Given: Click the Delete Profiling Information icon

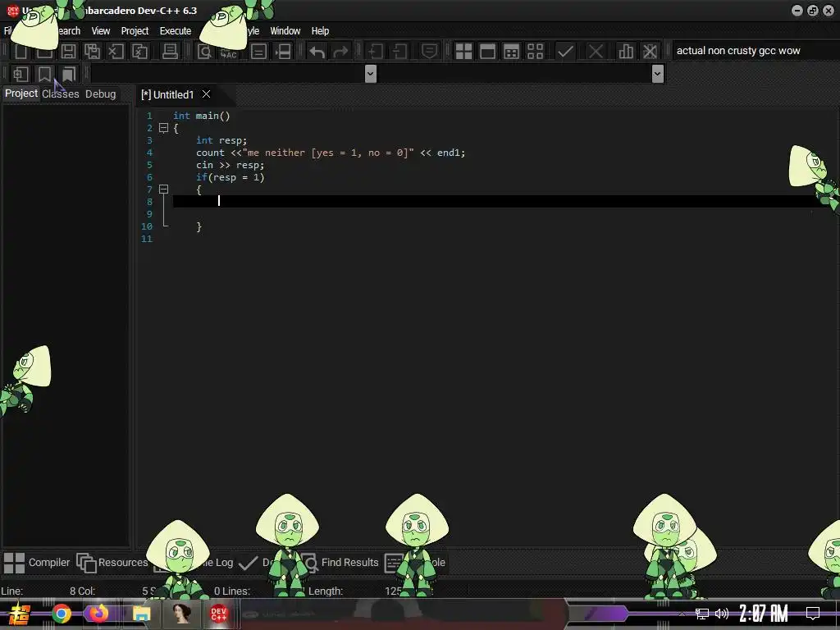Looking at the screenshot, I should coord(650,52).
